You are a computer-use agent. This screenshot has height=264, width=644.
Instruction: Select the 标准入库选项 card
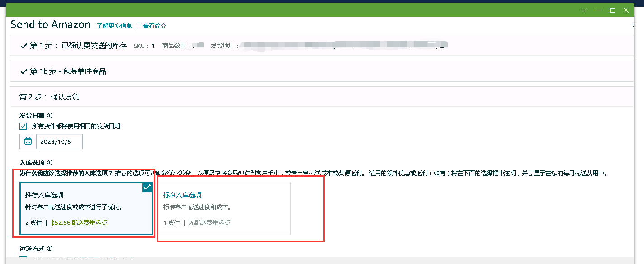pos(224,208)
